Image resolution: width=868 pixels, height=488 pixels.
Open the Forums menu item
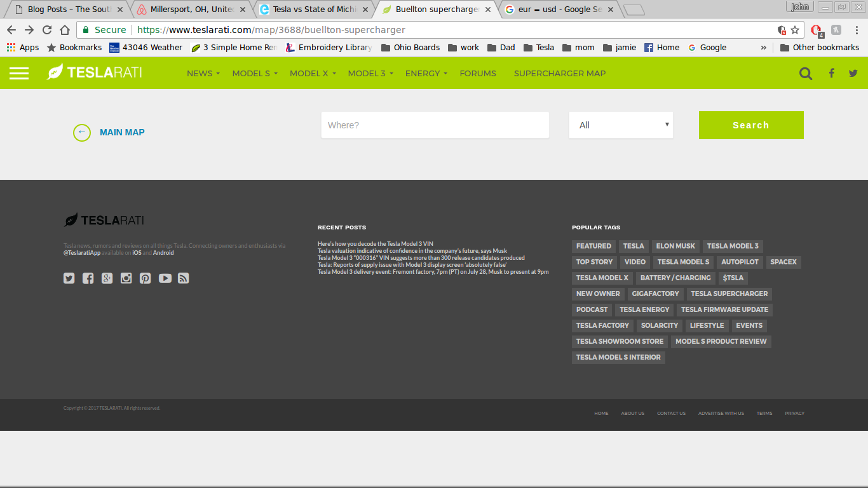[x=478, y=74]
